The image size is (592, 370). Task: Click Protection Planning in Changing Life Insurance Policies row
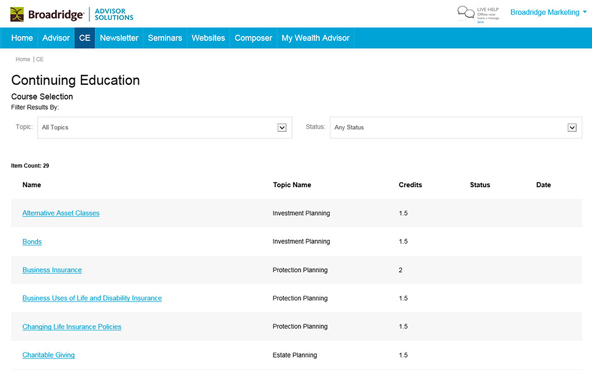(300, 326)
